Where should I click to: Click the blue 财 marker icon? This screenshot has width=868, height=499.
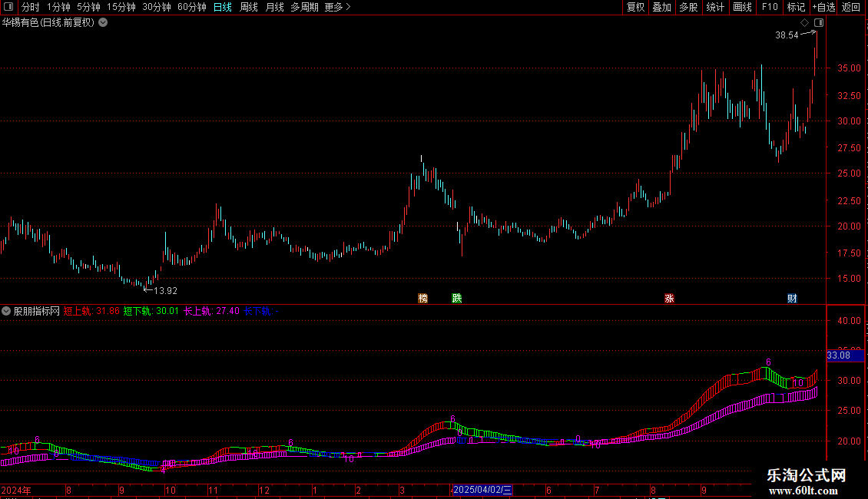792,298
